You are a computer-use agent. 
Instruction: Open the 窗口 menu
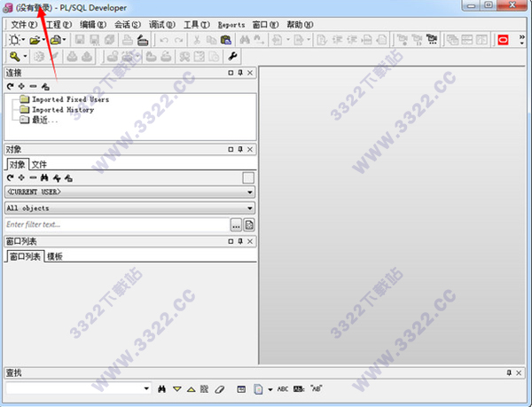point(265,25)
